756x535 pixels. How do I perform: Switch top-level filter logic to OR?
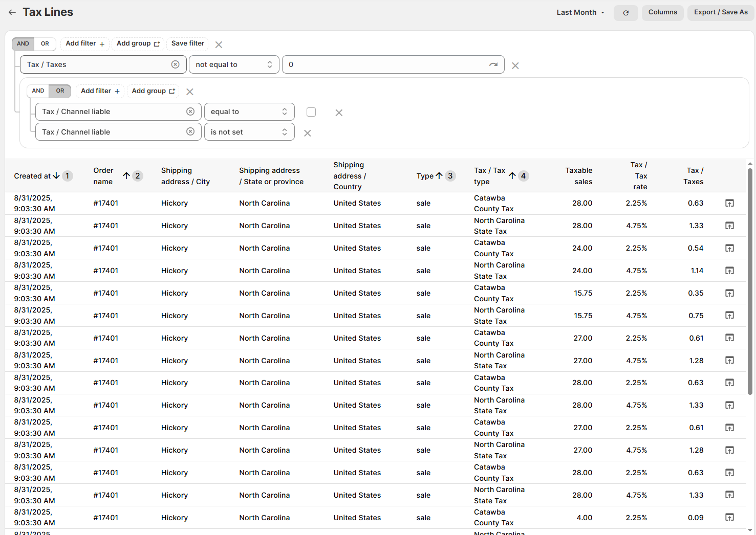coord(45,44)
